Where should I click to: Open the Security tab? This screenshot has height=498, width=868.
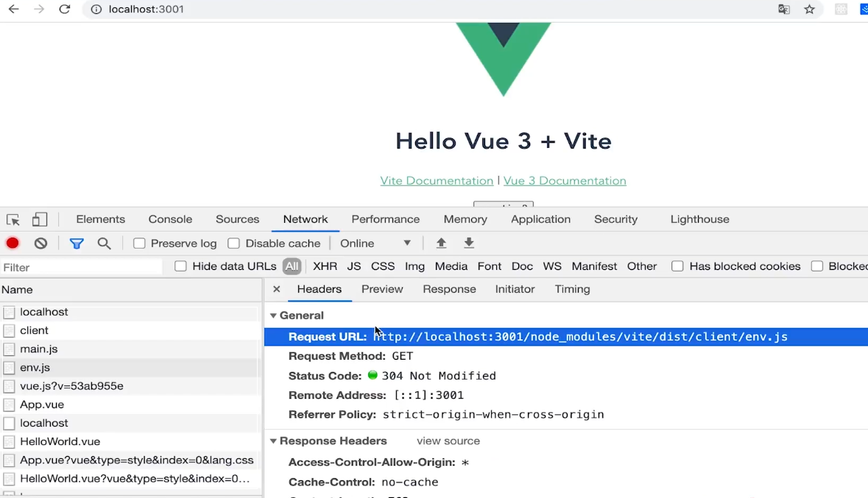coord(616,219)
